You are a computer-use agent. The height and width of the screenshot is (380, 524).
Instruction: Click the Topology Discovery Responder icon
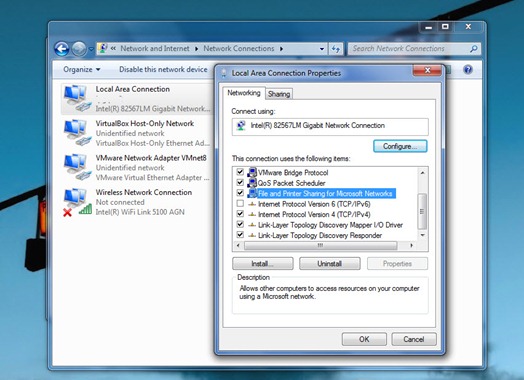tap(252, 235)
